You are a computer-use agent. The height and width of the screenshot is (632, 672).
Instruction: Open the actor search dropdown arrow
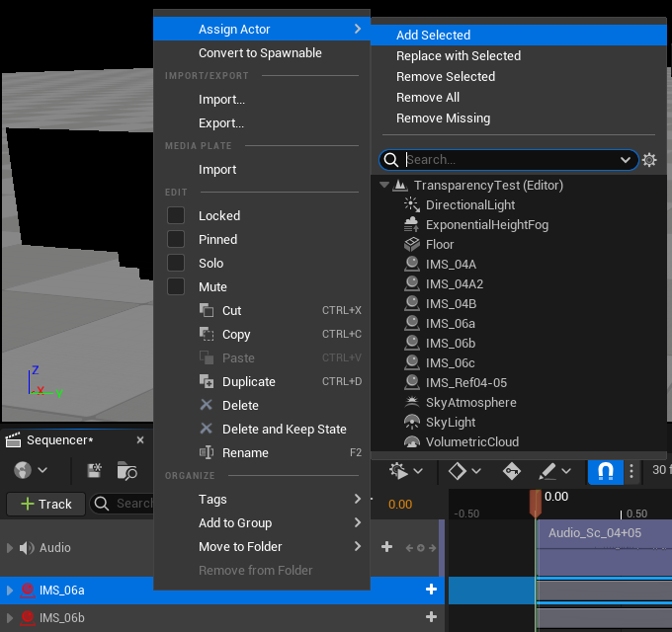pyautogui.click(x=626, y=160)
